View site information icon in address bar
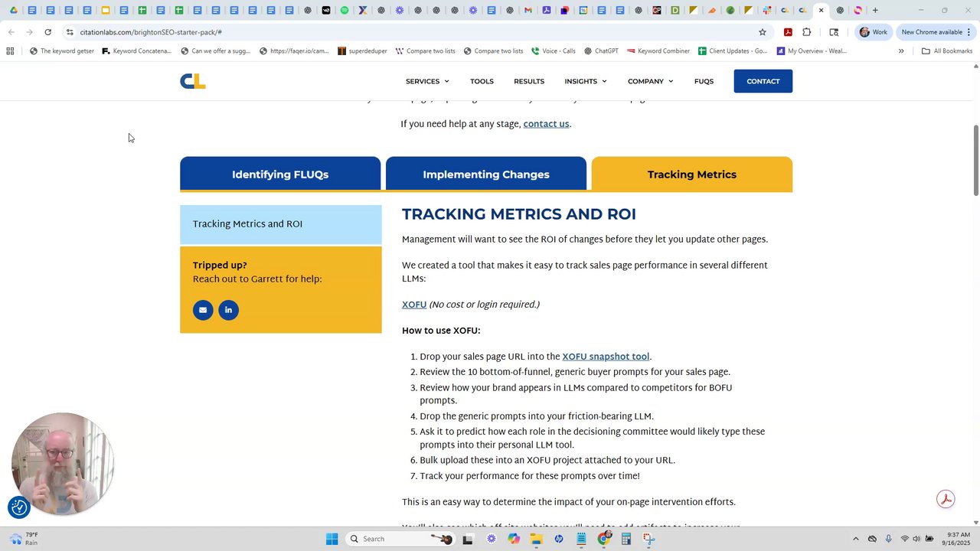Viewport: 980px width, 551px height. tap(70, 32)
